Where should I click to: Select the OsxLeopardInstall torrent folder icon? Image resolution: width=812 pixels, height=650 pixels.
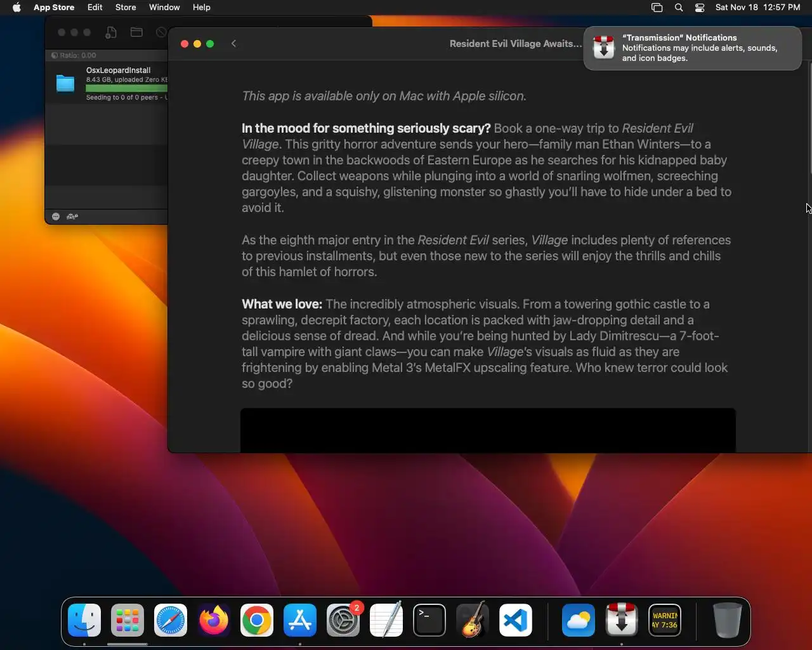[x=65, y=83]
